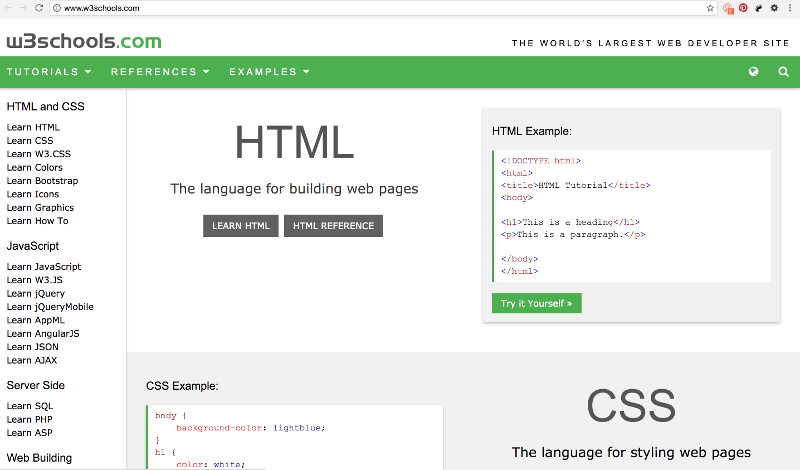The image size is (800, 470).
Task: Click the 'CSS Example:' label
Action: pos(182,386)
